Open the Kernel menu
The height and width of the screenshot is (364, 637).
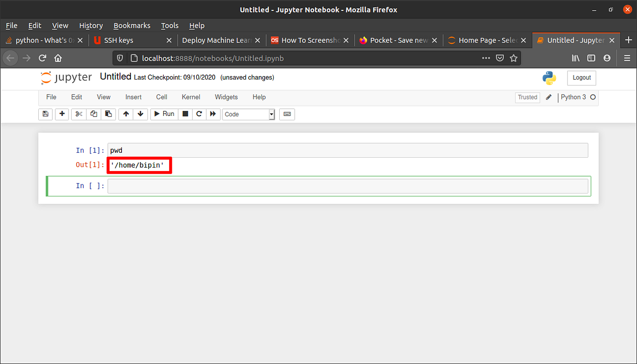click(191, 97)
